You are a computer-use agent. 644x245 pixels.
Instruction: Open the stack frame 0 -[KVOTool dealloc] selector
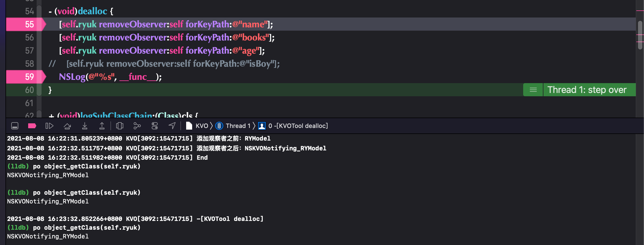[x=293, y=126]
